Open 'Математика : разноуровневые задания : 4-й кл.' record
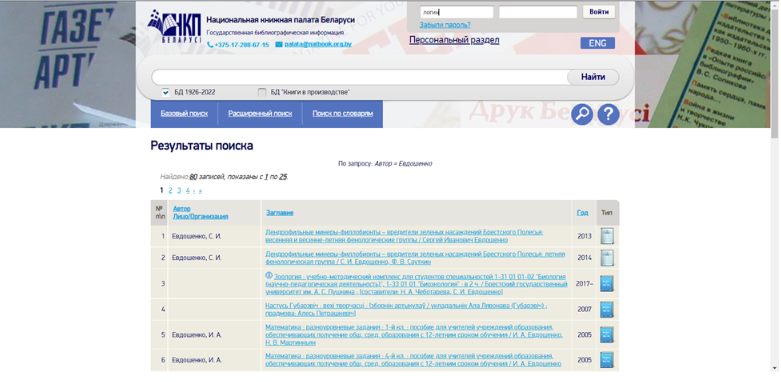This screenshot has height=382, width=781. point(413,360)
